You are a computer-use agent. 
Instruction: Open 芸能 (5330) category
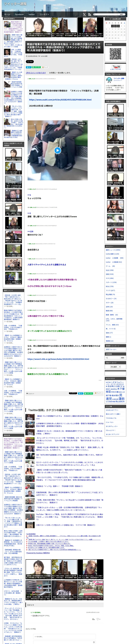click(110, 274)
